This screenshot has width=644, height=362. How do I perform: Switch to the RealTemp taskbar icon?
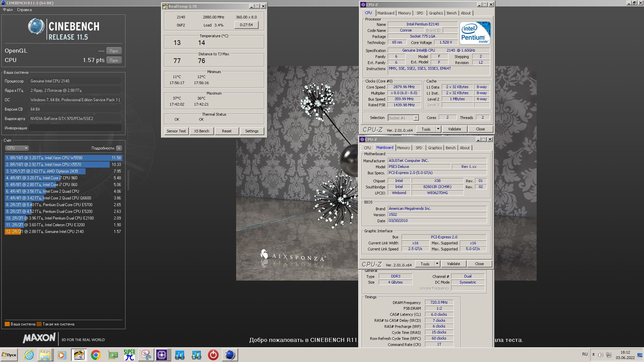(x=79, y=355)
